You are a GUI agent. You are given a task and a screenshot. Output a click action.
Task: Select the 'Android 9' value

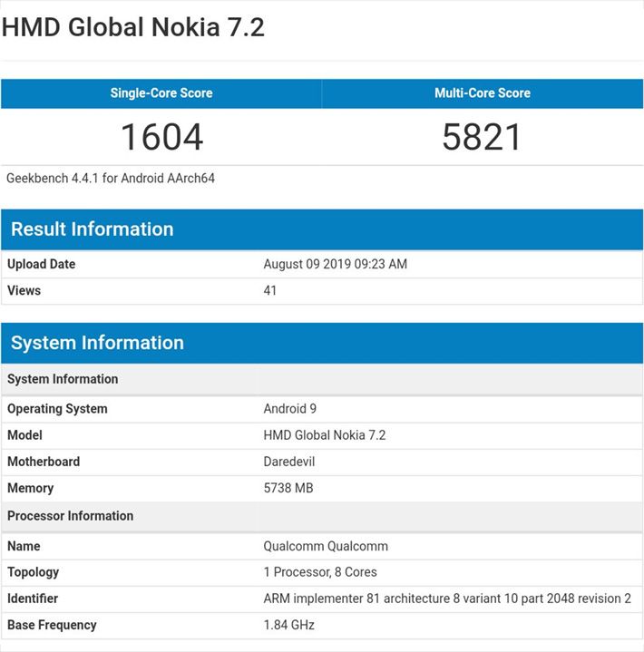[290, 409]
